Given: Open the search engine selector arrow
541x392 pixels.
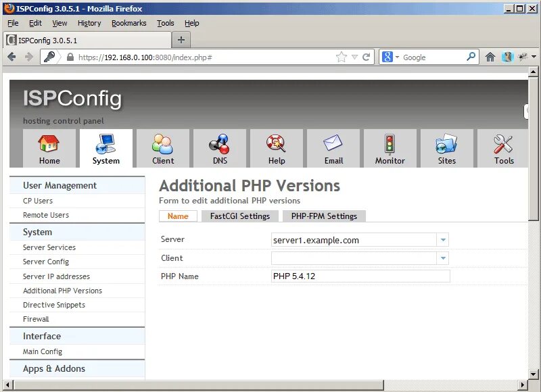Looking at the screenshot, I should [397, 57].
